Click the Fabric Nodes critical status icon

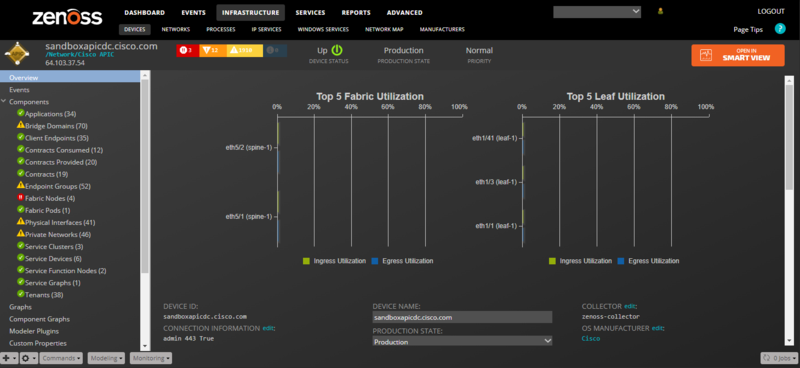point(20,198)
